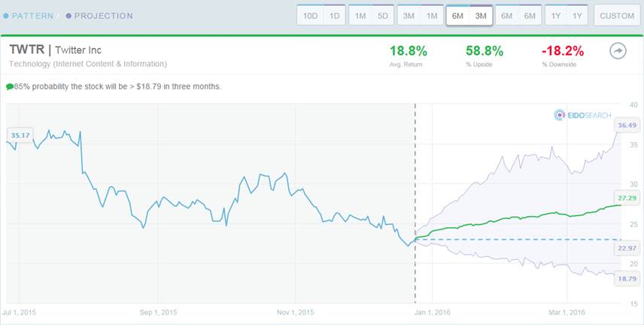The image size is (644, 325).
Task: Toggle the PATTERN legend item
Action: pyautogui.click(x=29, y=16)
